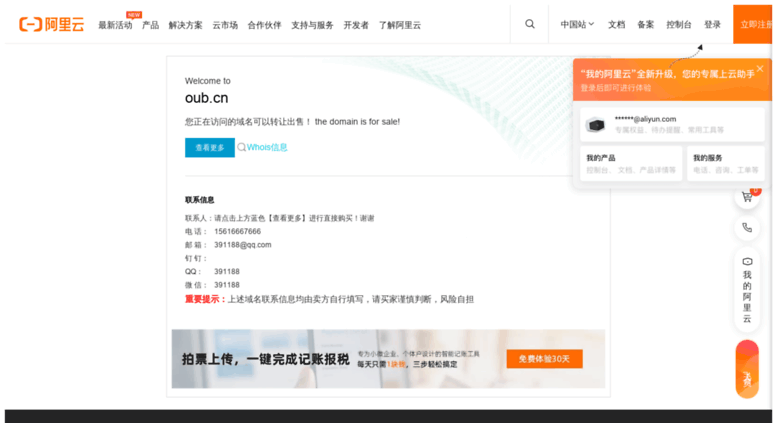
Task: Open the 合作伙伴 menu
Action: [x=264, y=25]
